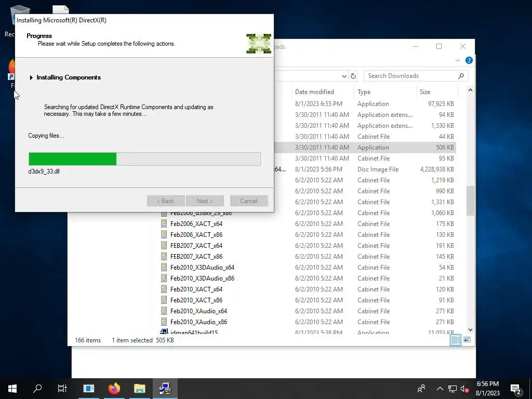This screenshot has height=399, width=532.
Task: Open Explorer help question mark icon
Action: point(469,60)
